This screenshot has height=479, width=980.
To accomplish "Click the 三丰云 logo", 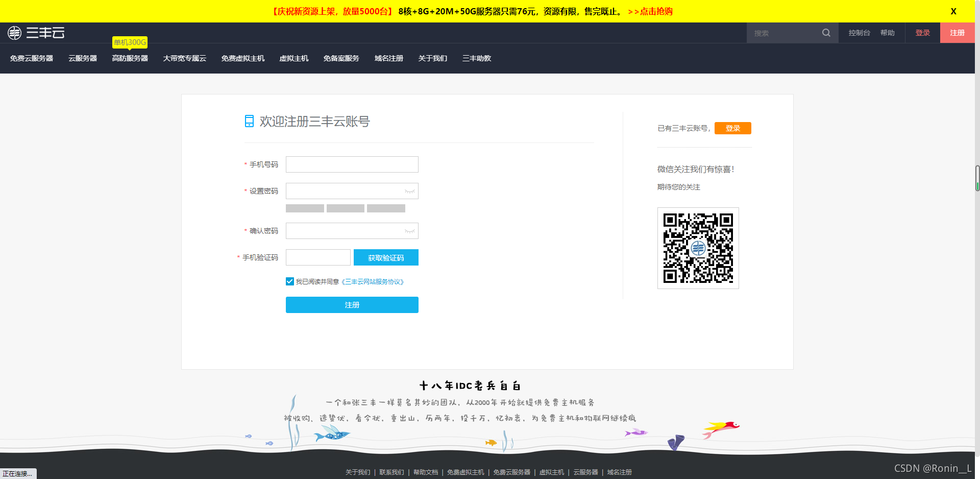I will (36, 33).
